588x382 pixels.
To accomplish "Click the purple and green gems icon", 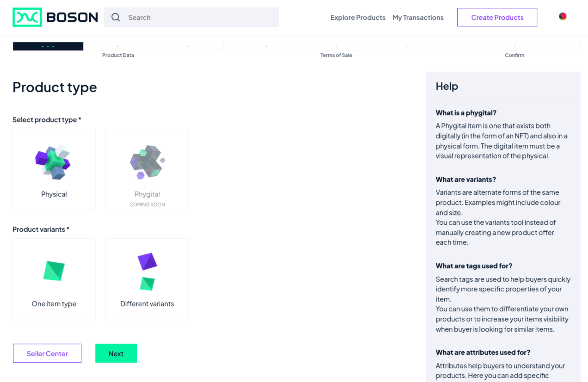I will (147, 271).
